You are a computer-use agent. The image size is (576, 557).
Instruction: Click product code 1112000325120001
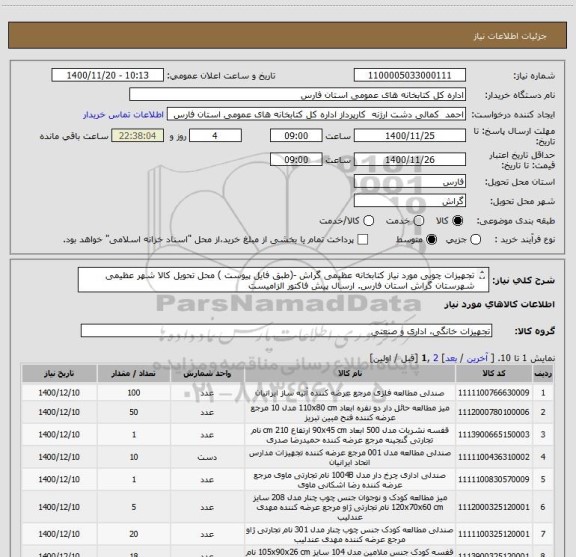[494, 507]
